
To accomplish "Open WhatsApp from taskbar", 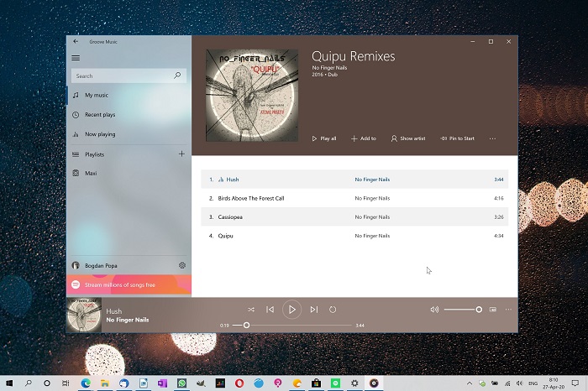I will coord(182,383).
